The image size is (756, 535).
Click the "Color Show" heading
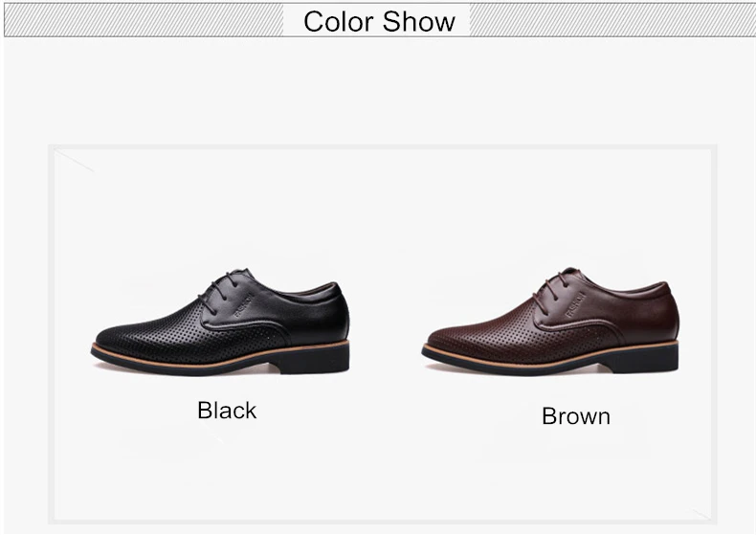(379, 22)
